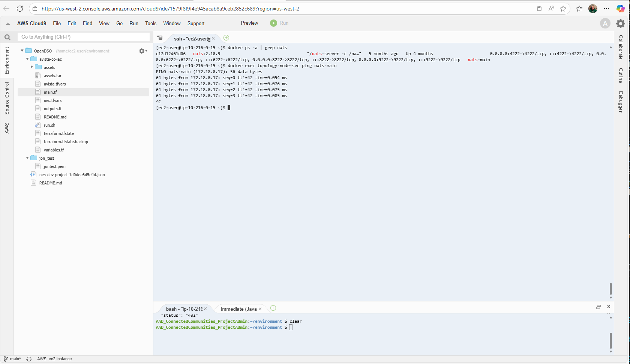This screenshot has height=364, width=630.
Task: Click the ssh terminal vertical scrollbar thumb
Action: 611,289
